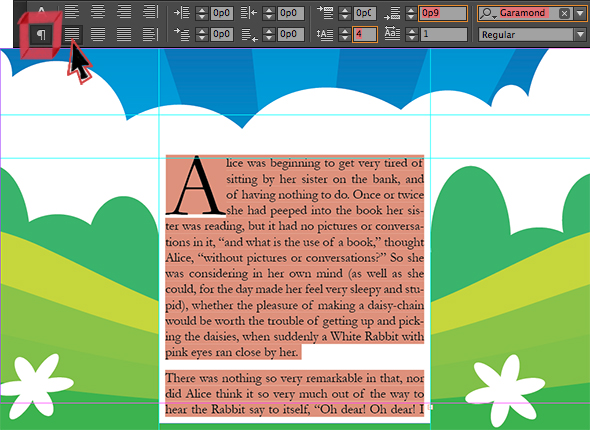590x430 pixels.
Task: Click the Last Line Right Indent field
Action: [x=291, y=34]
